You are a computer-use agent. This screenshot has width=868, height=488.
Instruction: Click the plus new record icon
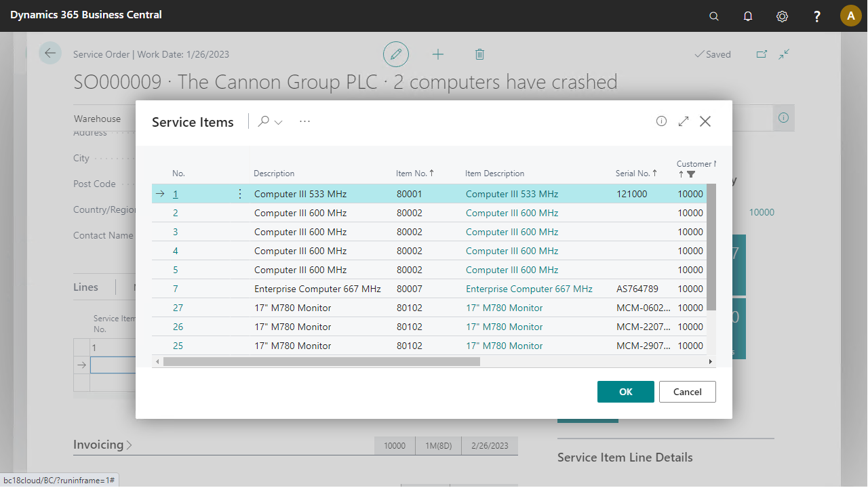tap(438, 54)
